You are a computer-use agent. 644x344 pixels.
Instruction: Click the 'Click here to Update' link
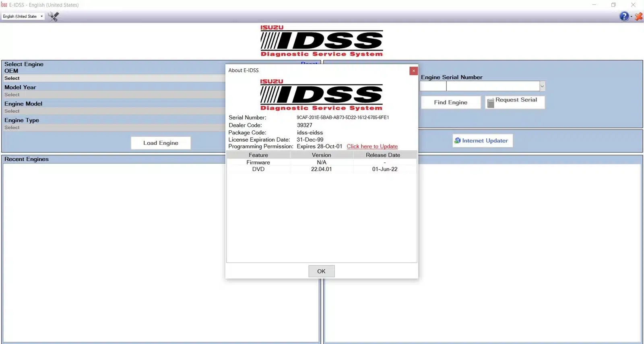(372, 146)
